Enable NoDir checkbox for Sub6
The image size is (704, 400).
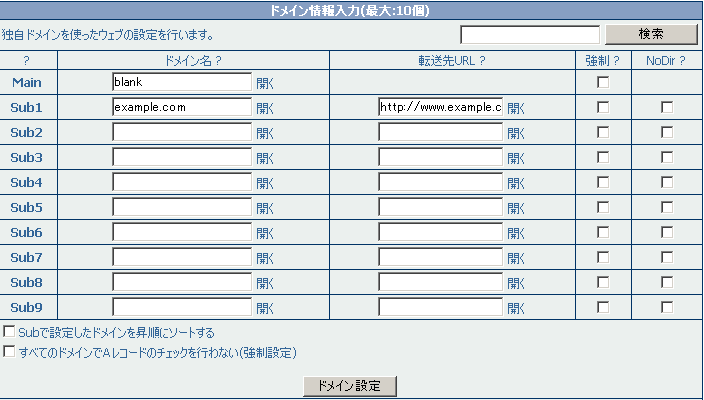point(667,233)
